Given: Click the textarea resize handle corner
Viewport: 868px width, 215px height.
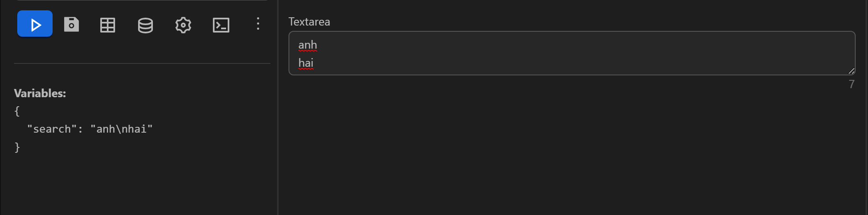Looking at the screenshot, I should (851, 71).
